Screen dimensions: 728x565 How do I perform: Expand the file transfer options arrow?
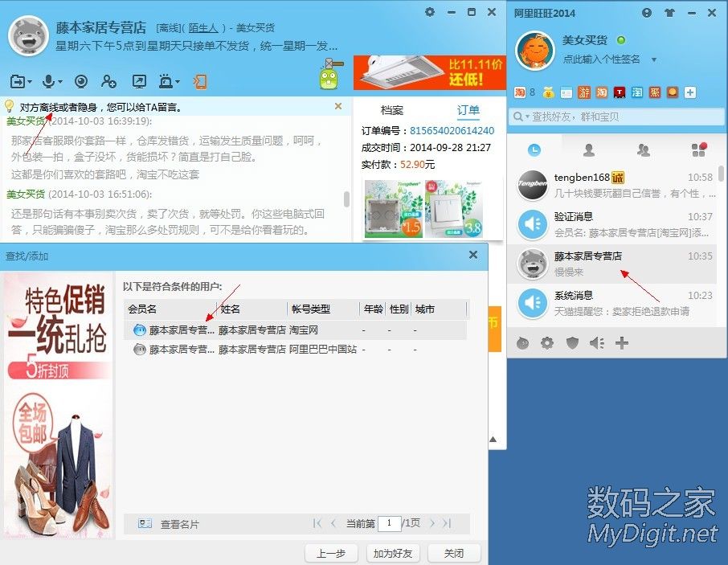(30, 82)
